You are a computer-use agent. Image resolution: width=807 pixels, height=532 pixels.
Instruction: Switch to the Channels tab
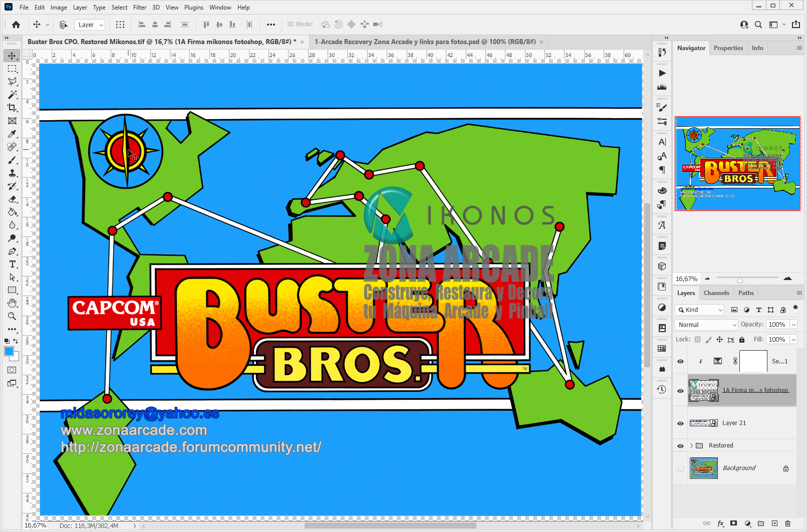[716, 293]
